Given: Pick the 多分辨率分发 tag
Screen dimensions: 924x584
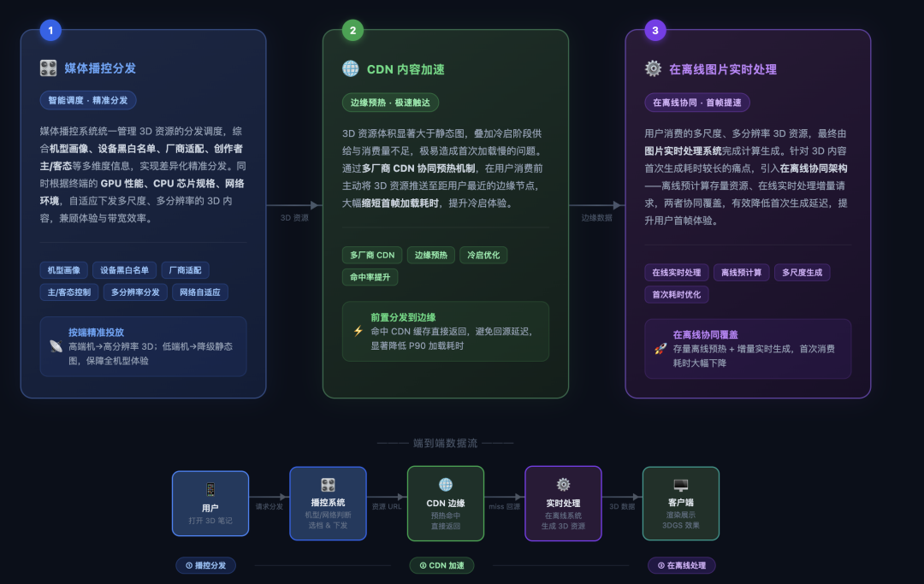Looking at the screenshot, I should (x=135, y=292).
